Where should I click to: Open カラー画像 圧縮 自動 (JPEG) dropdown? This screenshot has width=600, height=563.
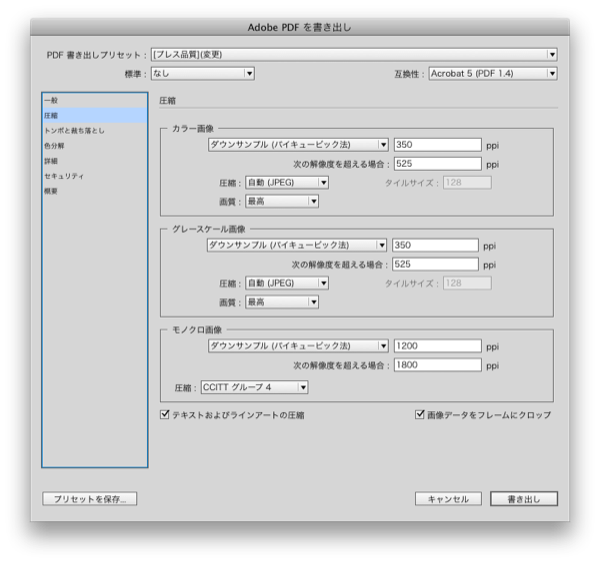pyautogui.click(x=287, y=183)
